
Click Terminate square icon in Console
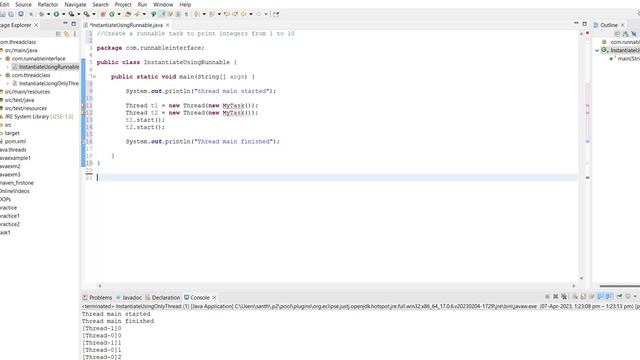[x=547, y=296]
